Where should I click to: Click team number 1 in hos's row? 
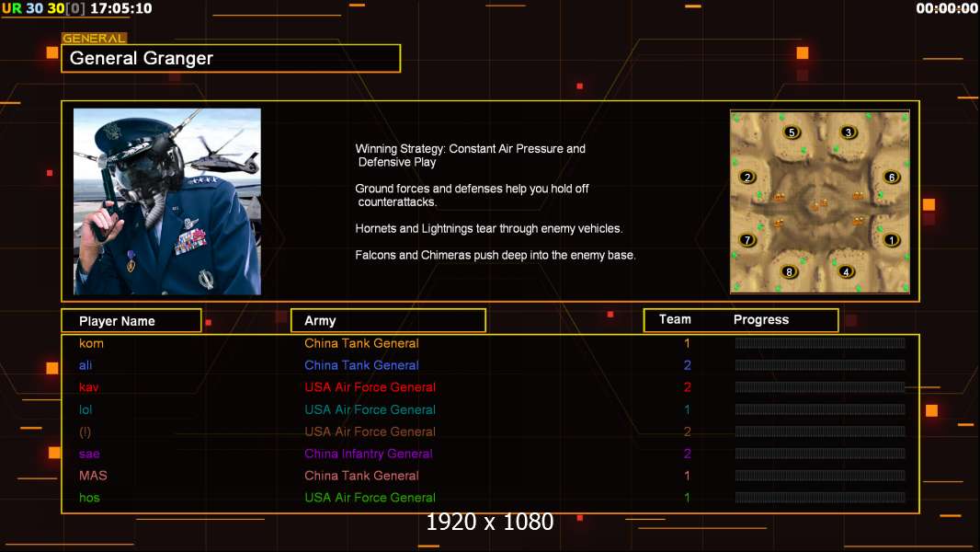point(687,498)
